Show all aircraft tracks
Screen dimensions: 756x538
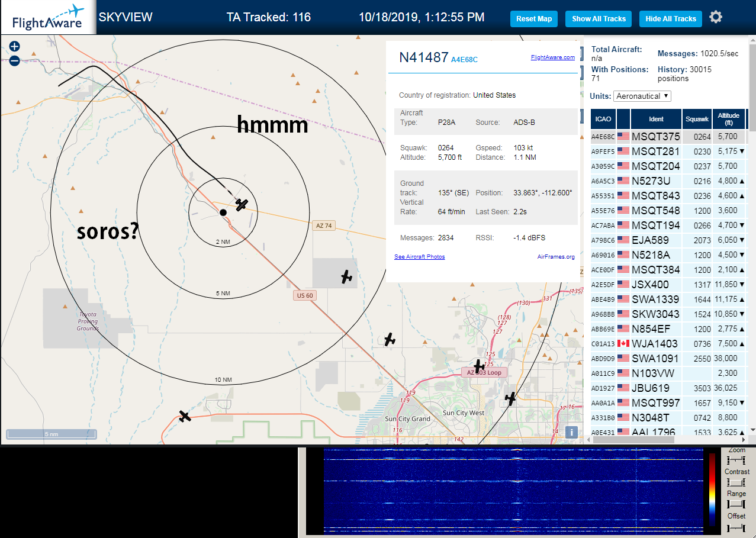599,19
